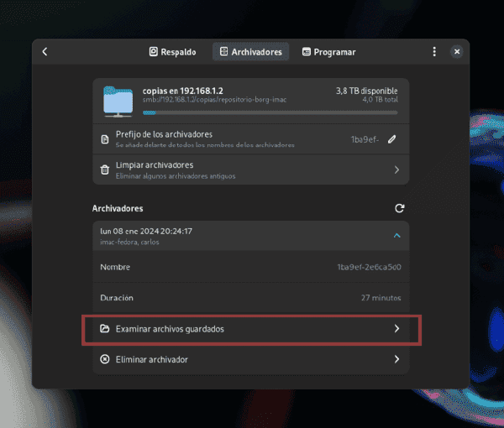The width and height of the screenshot is (504, 428).
Task: Click the disk usage progress bar
Action: coord(270,112)
